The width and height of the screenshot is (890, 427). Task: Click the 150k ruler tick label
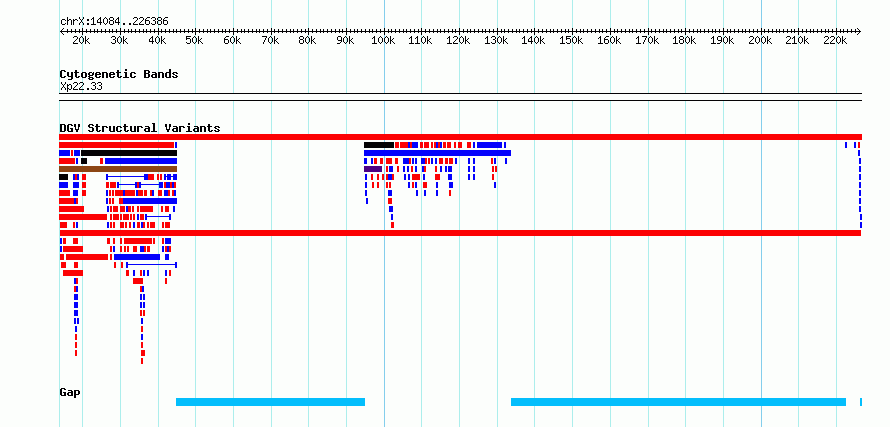tap(572, 41)
